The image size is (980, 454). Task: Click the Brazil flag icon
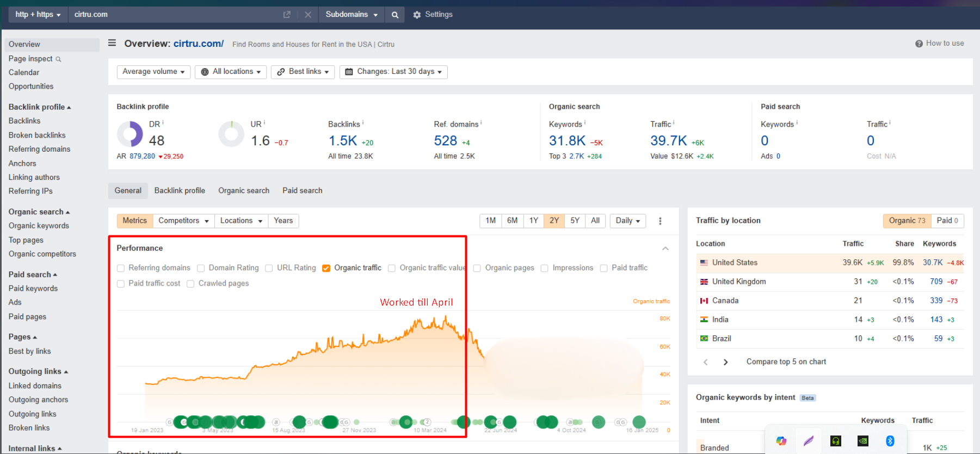[x=704, y=339]
